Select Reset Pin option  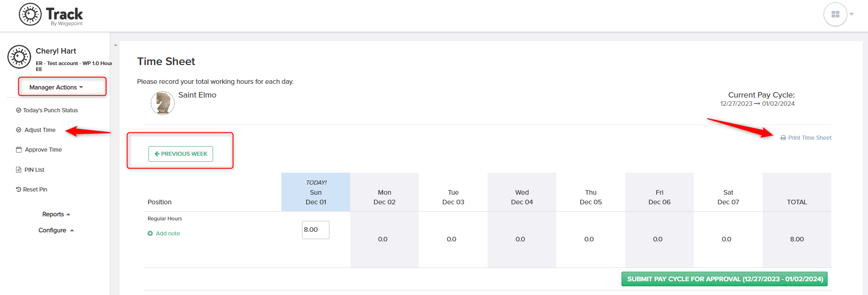click(35, 190)
